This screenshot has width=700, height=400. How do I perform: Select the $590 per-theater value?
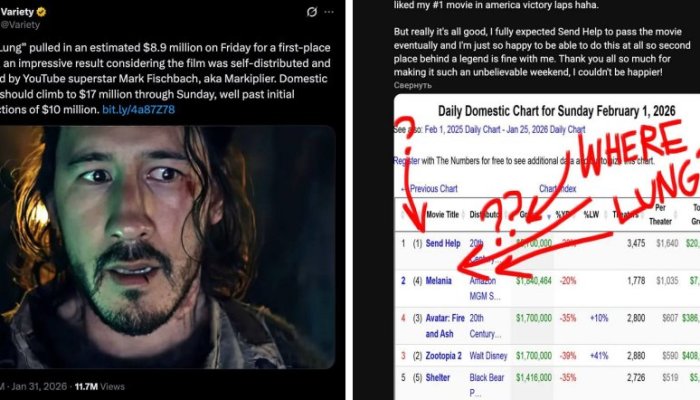[670, 356]
